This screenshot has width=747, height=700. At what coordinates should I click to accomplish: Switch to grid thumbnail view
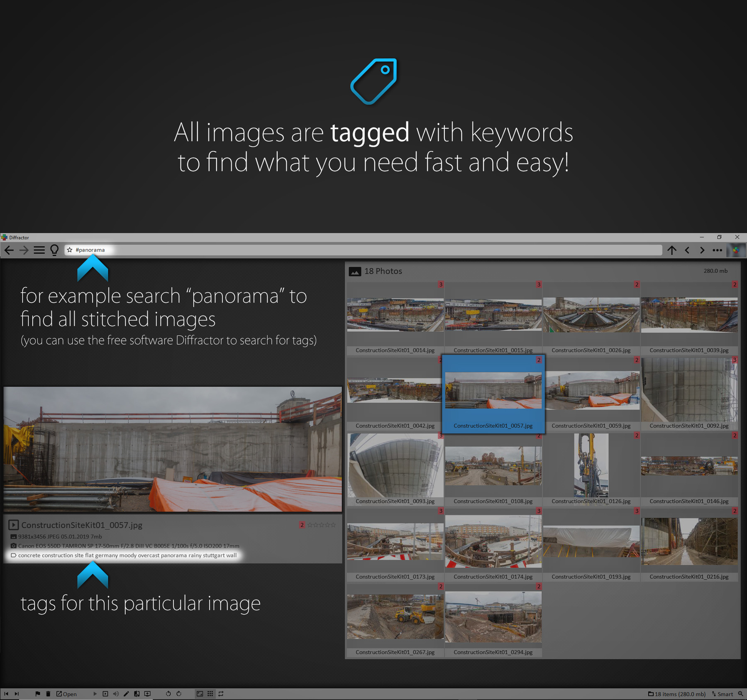(210, 694)
